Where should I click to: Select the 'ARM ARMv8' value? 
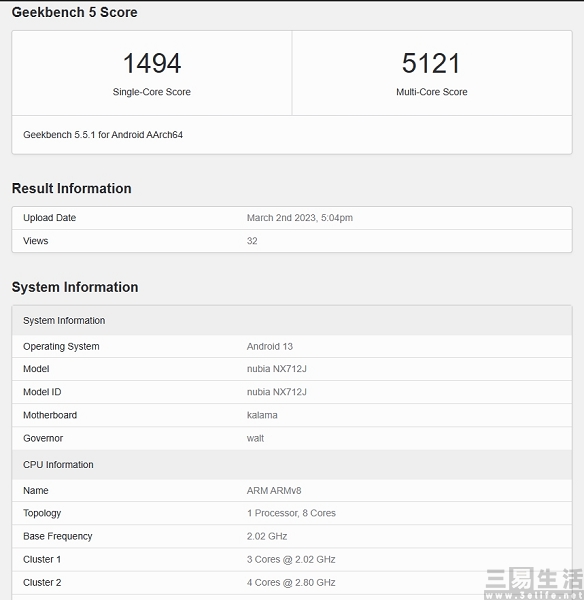pos(274,491)
